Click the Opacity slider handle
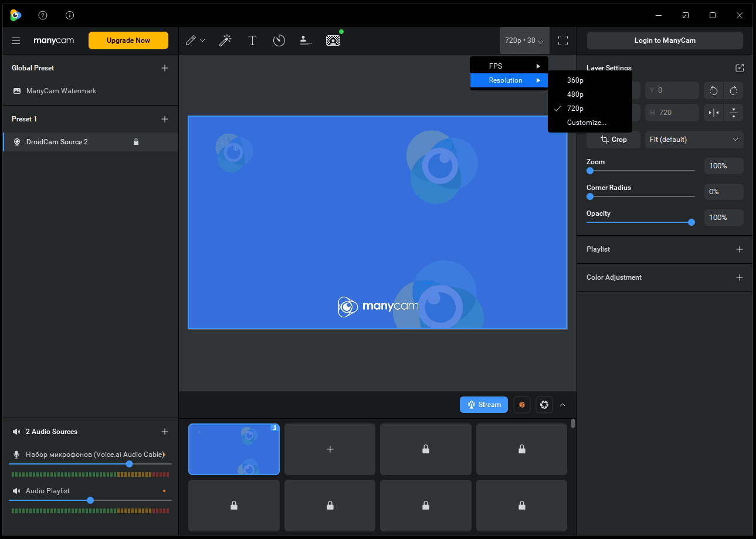Viewport: 756px width, 539px height. 691,222
